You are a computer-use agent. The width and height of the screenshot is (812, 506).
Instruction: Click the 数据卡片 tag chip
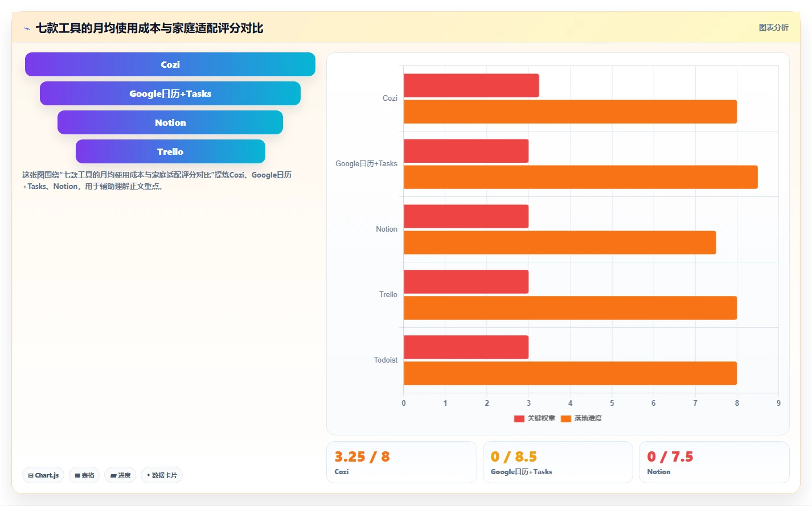pos(162,475)
